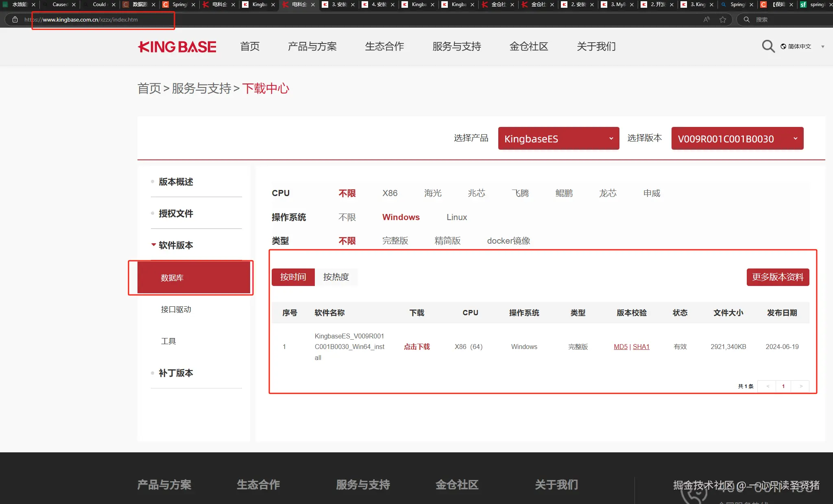Image resolution: width=833 pixels, height=504 pixels.
Task: Click the KINGBASE logo
Action: tap(177, 47)
